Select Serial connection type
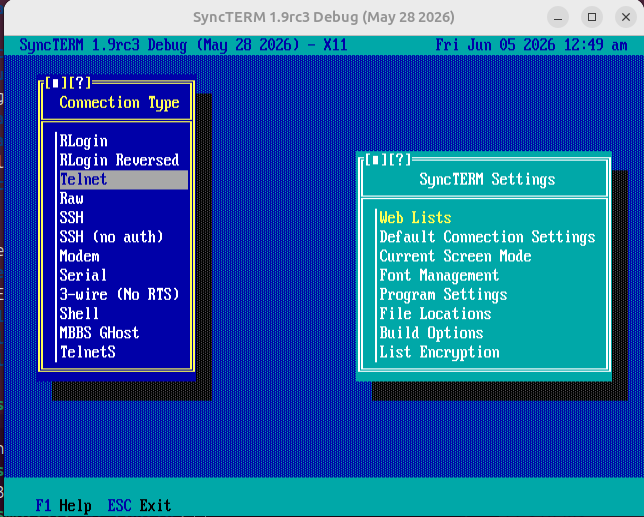This screenshot has height=517, width=644. pyautogui.click(x=124, y=275)
